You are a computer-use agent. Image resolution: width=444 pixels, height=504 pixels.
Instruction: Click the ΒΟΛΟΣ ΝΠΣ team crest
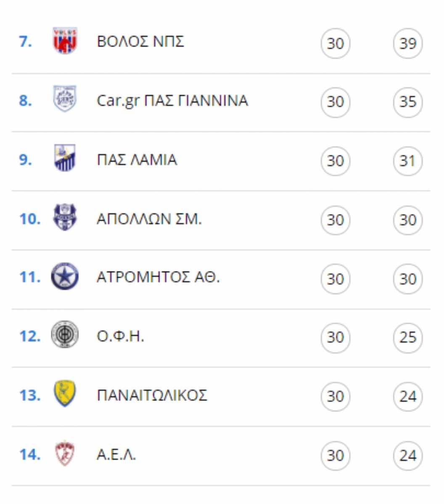pyautogui.click(x=65, y=41)
